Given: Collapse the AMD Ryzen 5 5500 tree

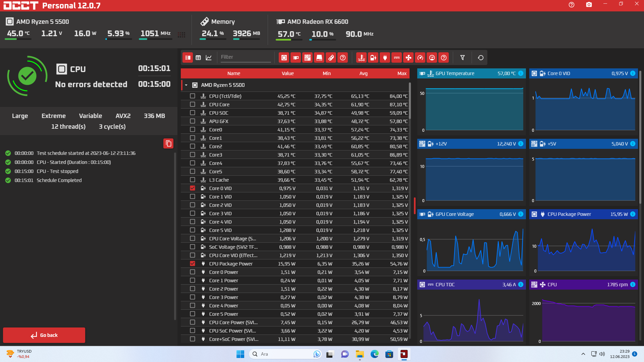Looking at the screenshot, I should pyautogui.click(x=186, y=85).
